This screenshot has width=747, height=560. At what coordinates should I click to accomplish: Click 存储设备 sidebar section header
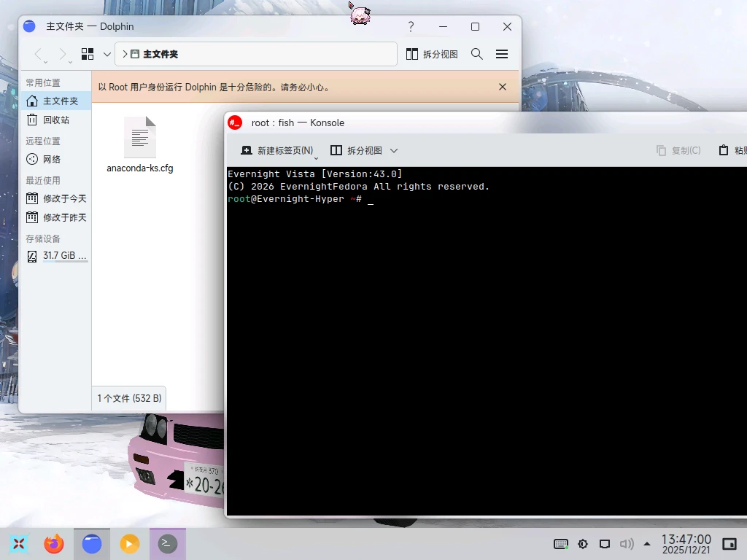pos(43,239)
